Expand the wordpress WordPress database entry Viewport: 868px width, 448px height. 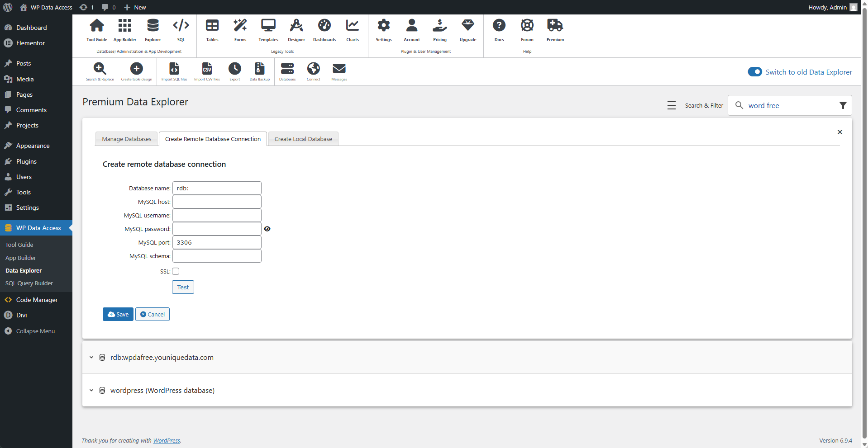tap(91, 390)
